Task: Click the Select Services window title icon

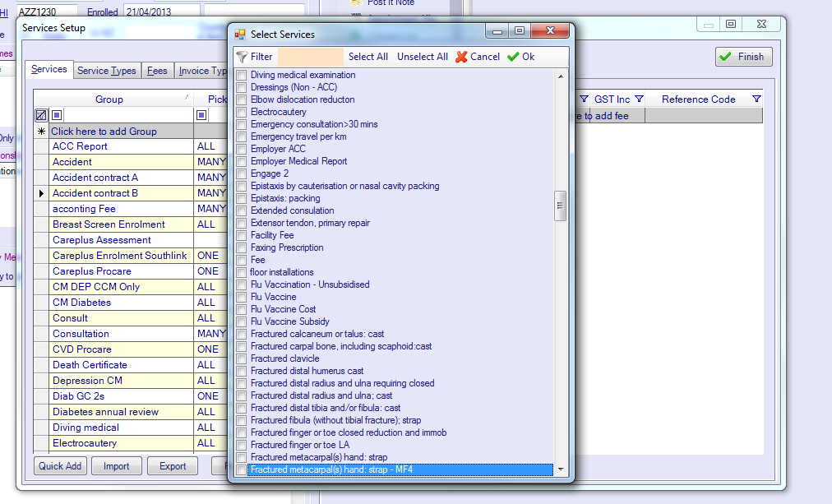Action: coord(240,35)
